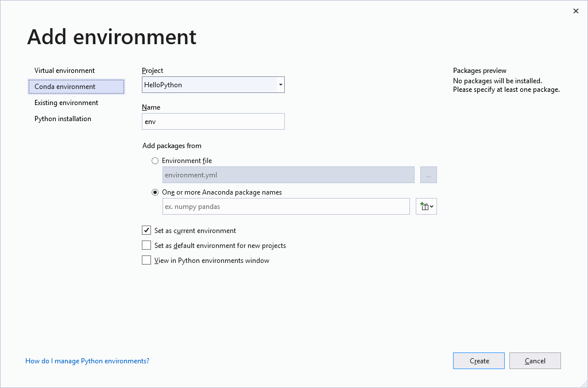Click the Packages preview message text
The height and width of the screenshot is (388, 588).
506,85
